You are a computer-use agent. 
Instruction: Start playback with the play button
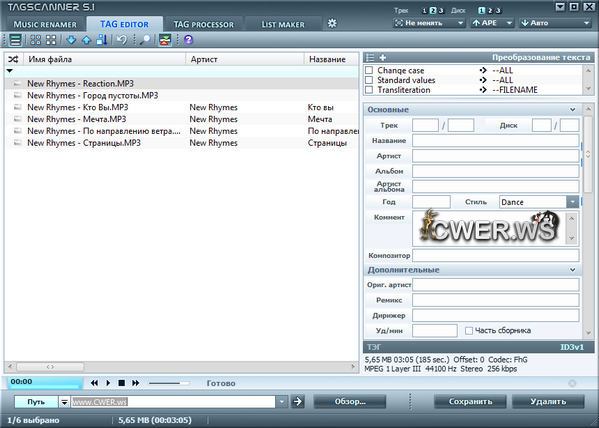pyautogui.click(x=108, y=383)
